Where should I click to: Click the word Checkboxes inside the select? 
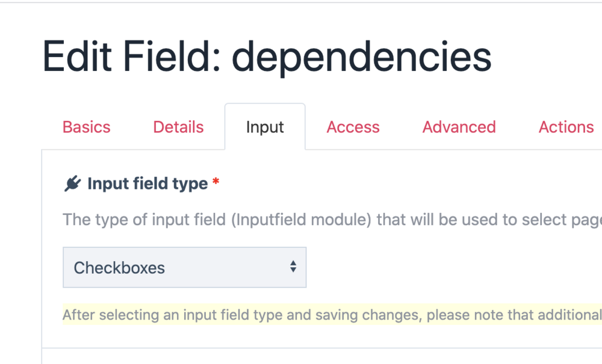[119, 268]
